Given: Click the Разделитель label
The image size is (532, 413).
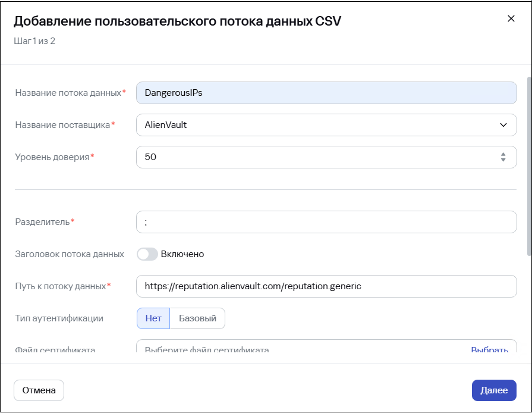Looking at the screenshot, I should 42,222.
